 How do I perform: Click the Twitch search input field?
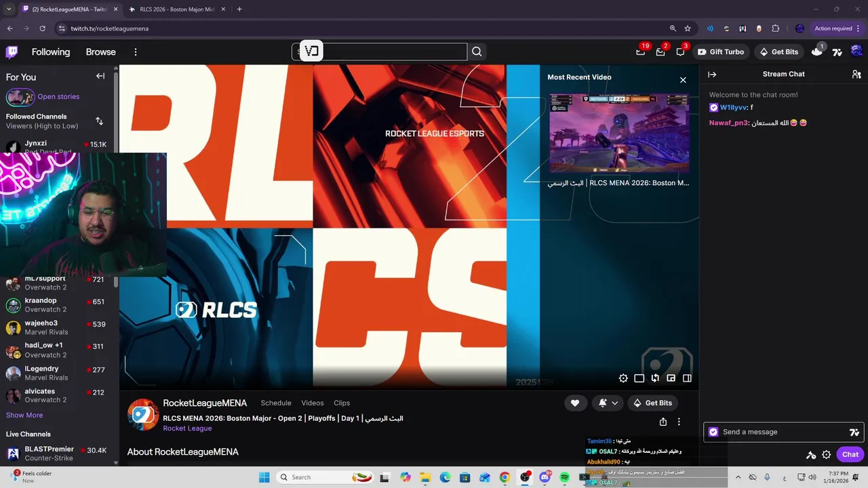pos(380,52)
